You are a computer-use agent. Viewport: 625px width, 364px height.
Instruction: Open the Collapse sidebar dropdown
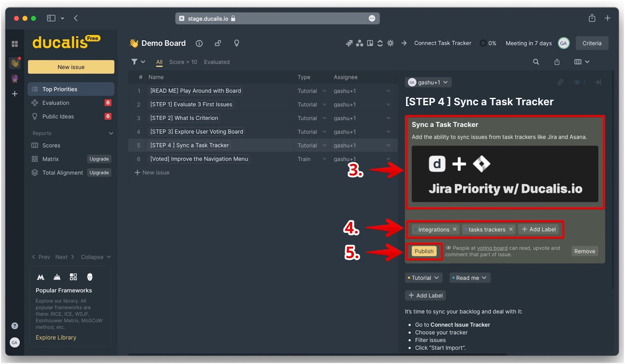pyautogui.click(x=96, y=257)
